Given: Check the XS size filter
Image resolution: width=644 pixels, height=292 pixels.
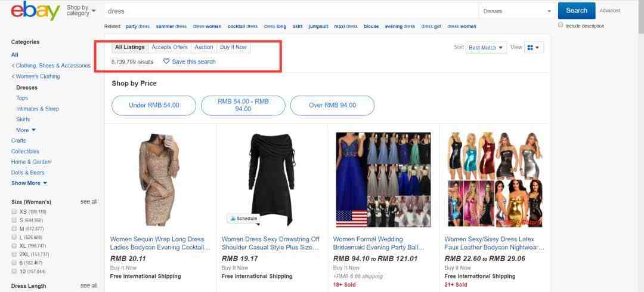Looking at the screenshot, I should pos(14,211).
